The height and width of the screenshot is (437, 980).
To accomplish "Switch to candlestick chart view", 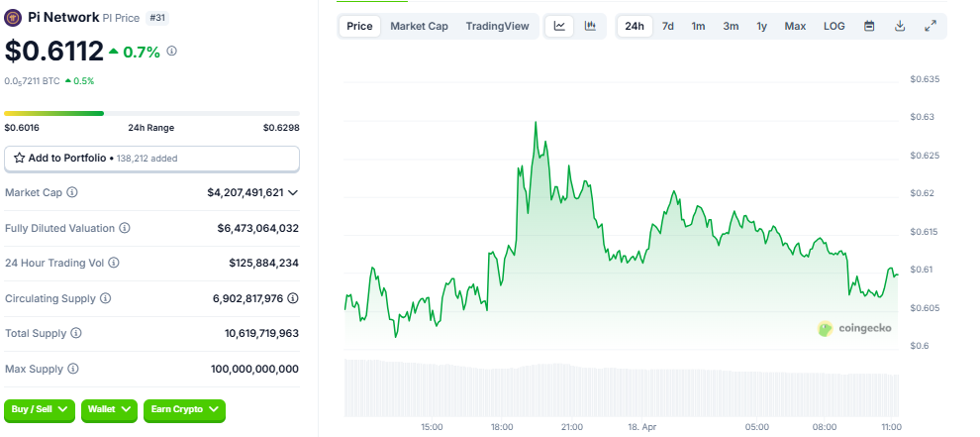I will [590, 26].
